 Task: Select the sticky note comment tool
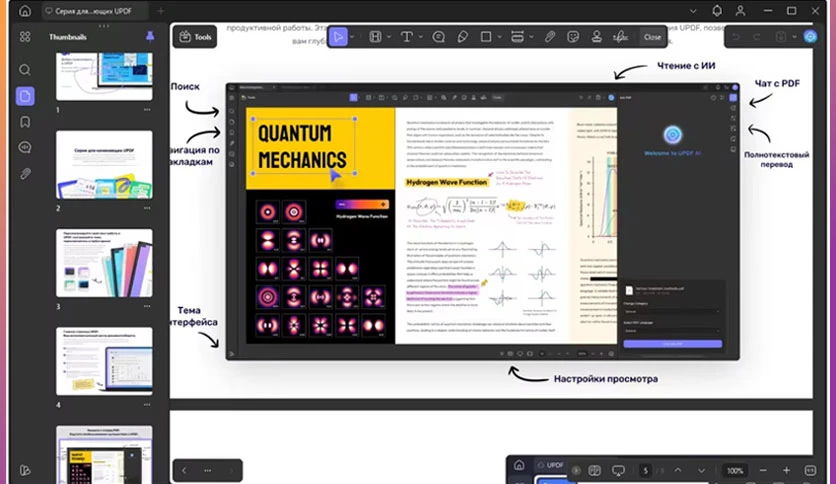pyautogui.click(x=439, y=37)
